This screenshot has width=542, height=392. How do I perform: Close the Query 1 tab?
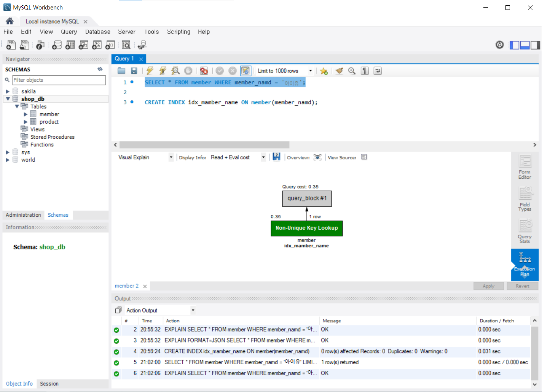pos(141,59)
